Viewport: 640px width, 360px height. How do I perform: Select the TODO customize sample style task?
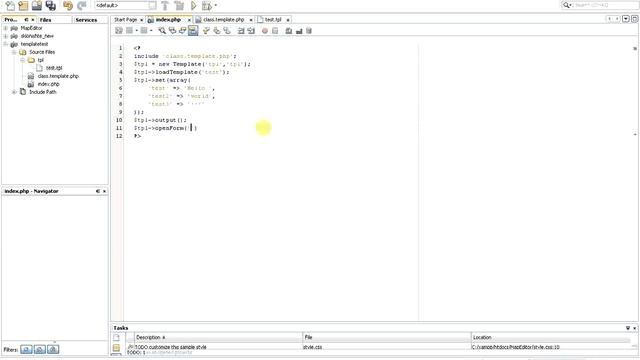[171, 347]
